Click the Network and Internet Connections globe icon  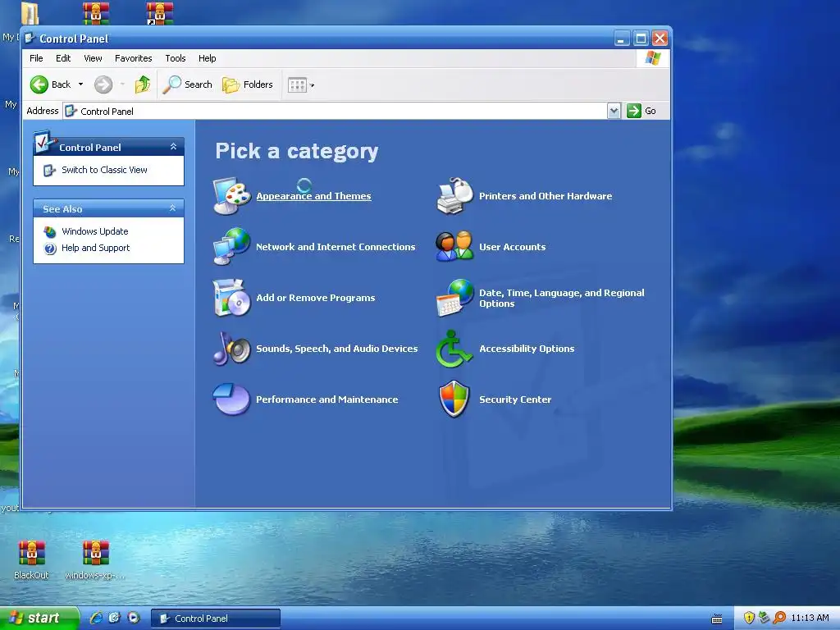coord(231,246)
